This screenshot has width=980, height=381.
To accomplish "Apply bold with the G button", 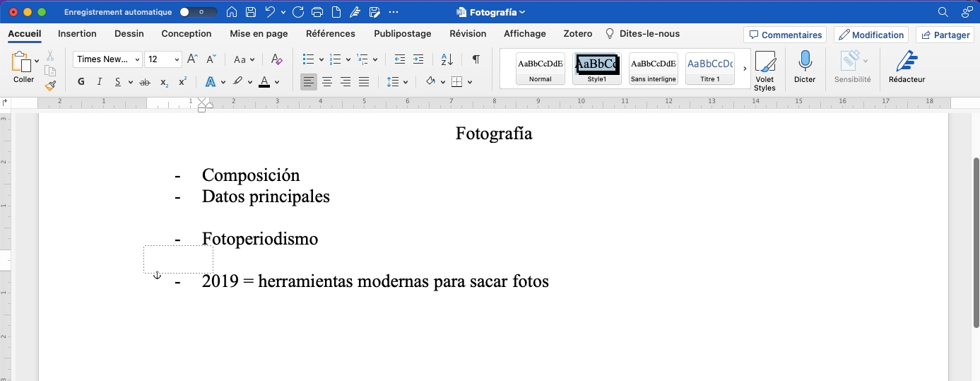I will pos(81,82).
